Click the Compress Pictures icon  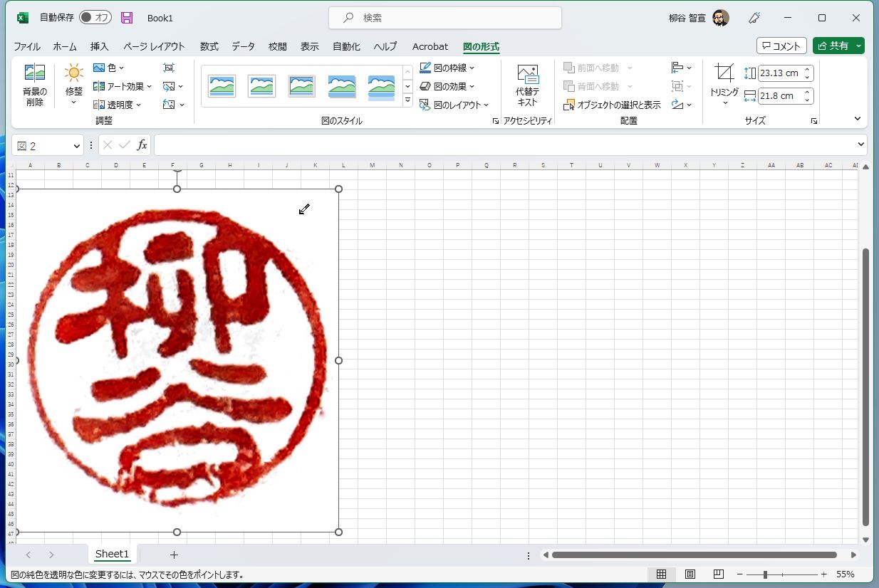click(x=169, y=68)
